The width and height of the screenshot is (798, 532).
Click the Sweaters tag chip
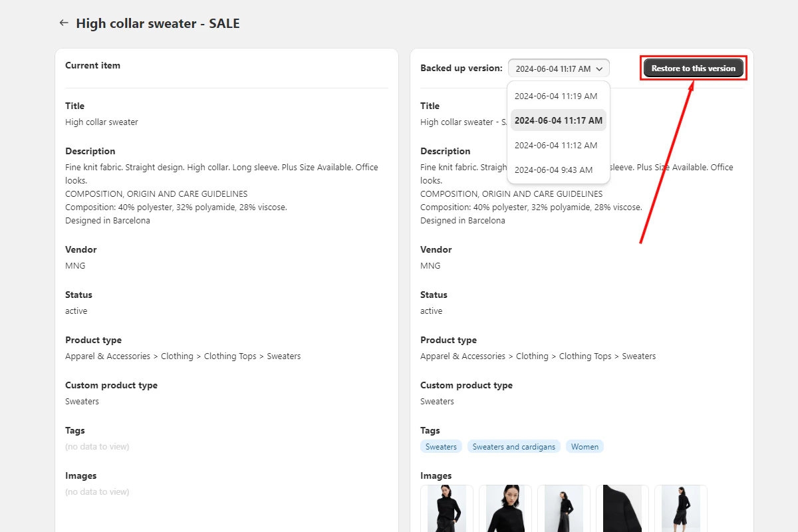tap(441, 446)
